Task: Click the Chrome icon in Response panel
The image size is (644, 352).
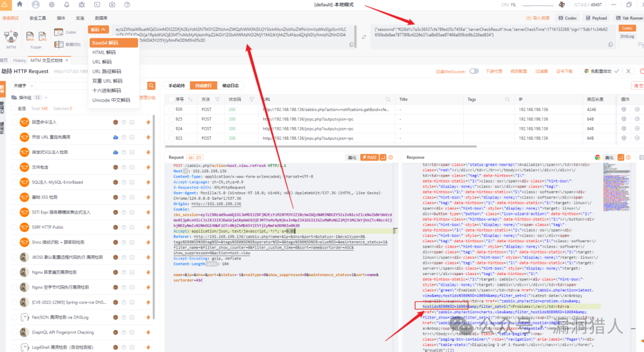Action: pos(597,158)
